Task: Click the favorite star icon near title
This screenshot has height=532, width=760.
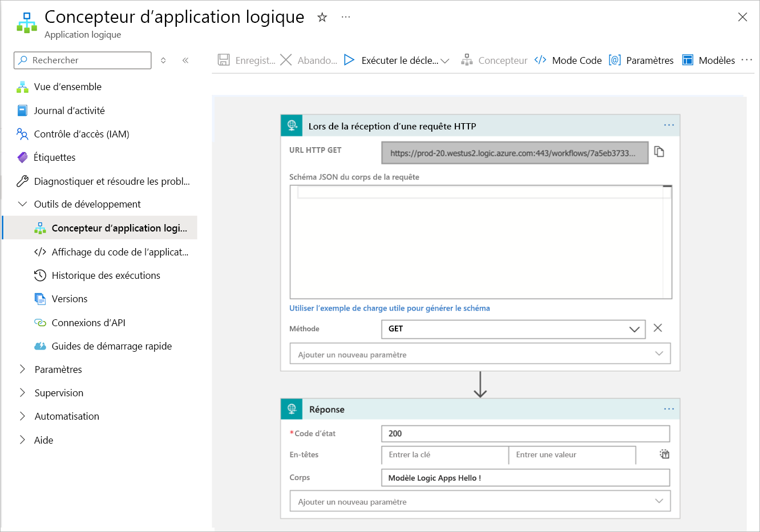Action: [322, 17]
